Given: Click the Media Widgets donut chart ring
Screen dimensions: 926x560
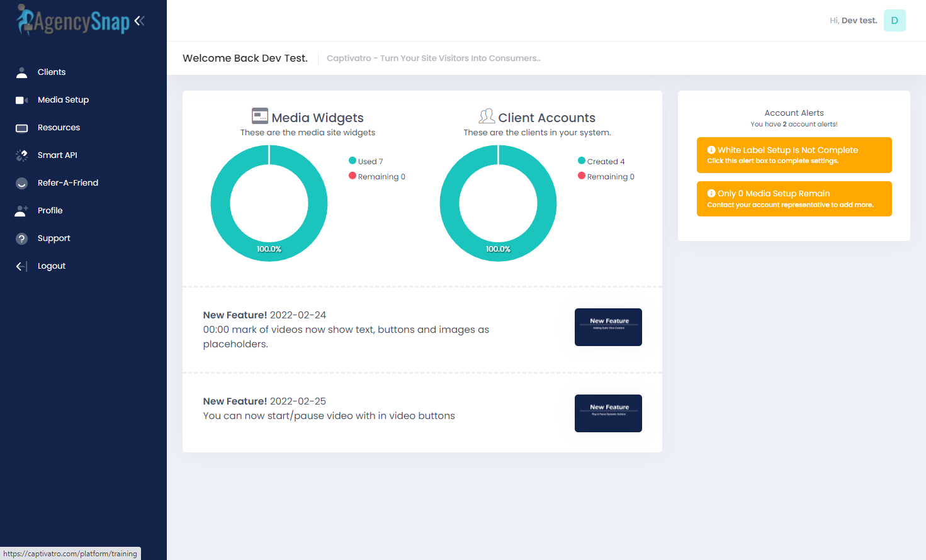Looking at the screenshot, I should coord(220,203).
